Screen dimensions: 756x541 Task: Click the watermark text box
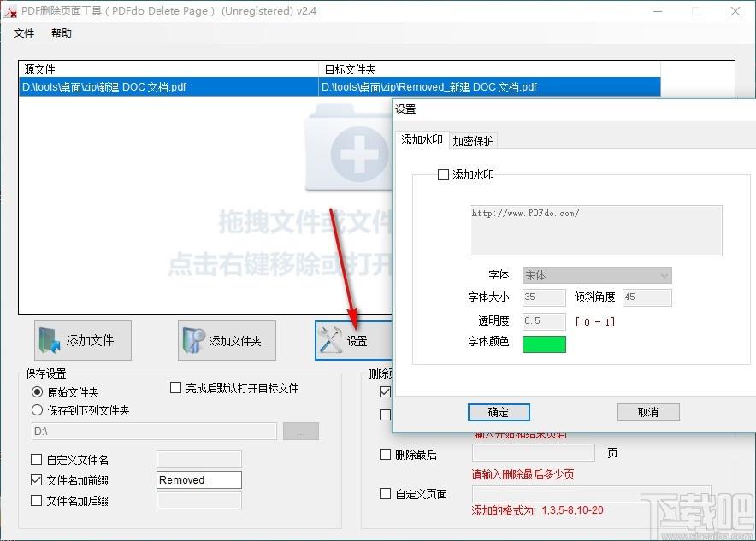click(595, 230)
